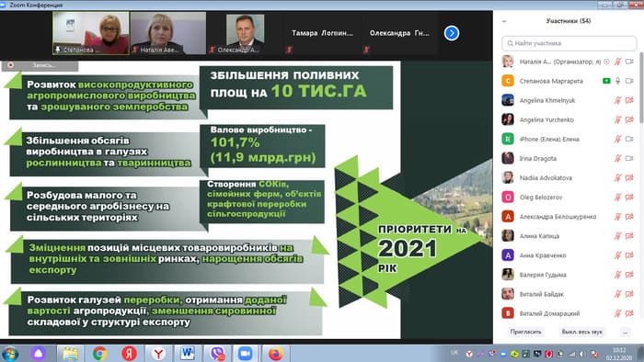This screenshot has height=362, width=644.
Task: Collapse participants panel with chevron
Action: point(504,21)
